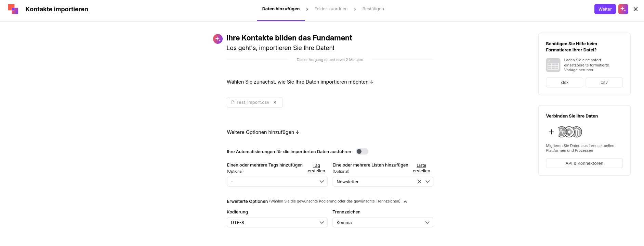Image resolution: width=644 pixels, height=246 pixels.
Task: Open the AI assistant sparkle button
Action: [x=623, y=9]
